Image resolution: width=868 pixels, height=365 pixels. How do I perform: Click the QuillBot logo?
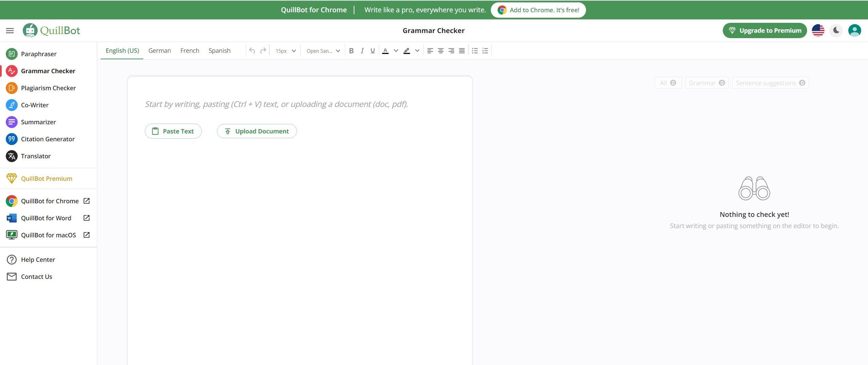pyautogui.click(x=51, y=31)
